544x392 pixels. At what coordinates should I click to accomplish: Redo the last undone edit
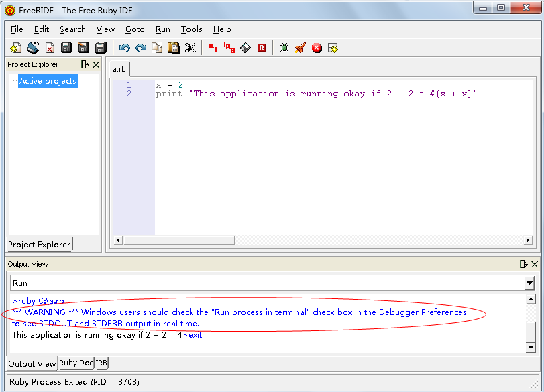(x=140, y=48)
